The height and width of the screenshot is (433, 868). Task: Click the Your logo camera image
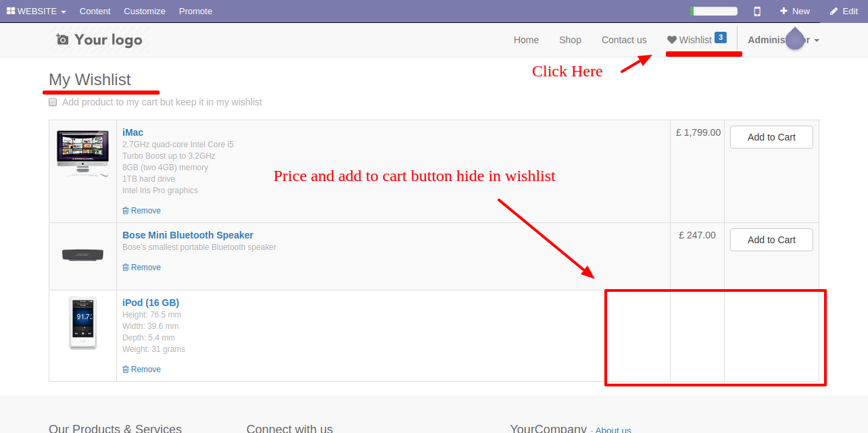99,40
